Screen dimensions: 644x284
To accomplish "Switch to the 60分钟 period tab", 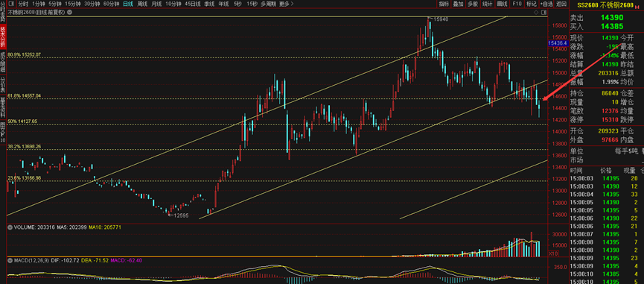I will click(111, 4).
